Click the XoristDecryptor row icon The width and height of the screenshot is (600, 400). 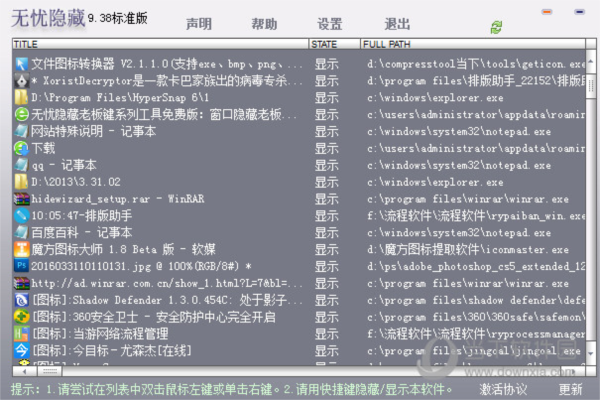point(21,80)
